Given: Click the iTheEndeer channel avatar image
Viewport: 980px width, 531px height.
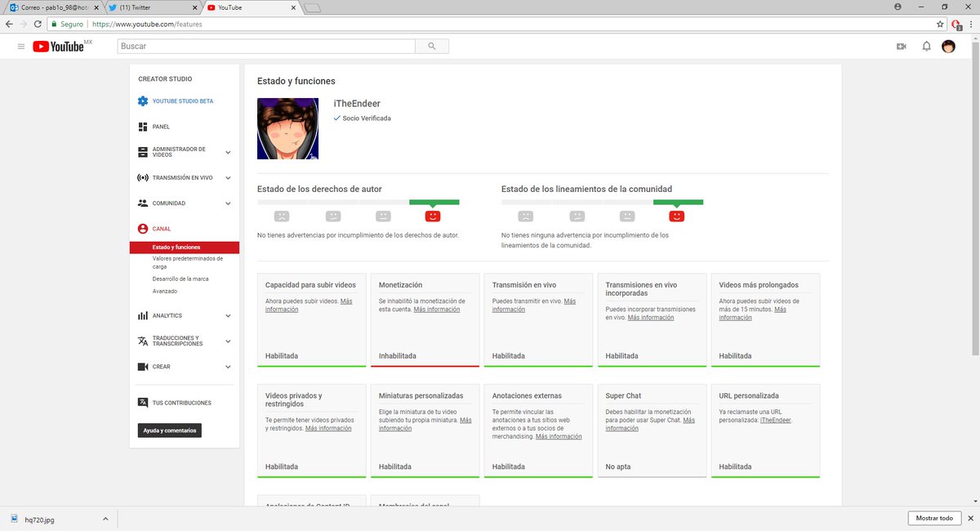Looking at the screenshot, I should tap(287, 128).
